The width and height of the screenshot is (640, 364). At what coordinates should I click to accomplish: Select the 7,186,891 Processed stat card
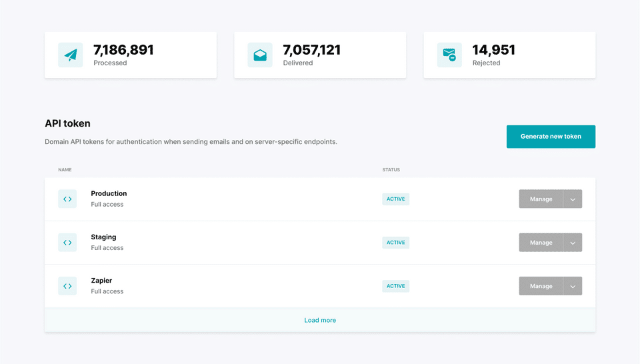pos(131,55)
